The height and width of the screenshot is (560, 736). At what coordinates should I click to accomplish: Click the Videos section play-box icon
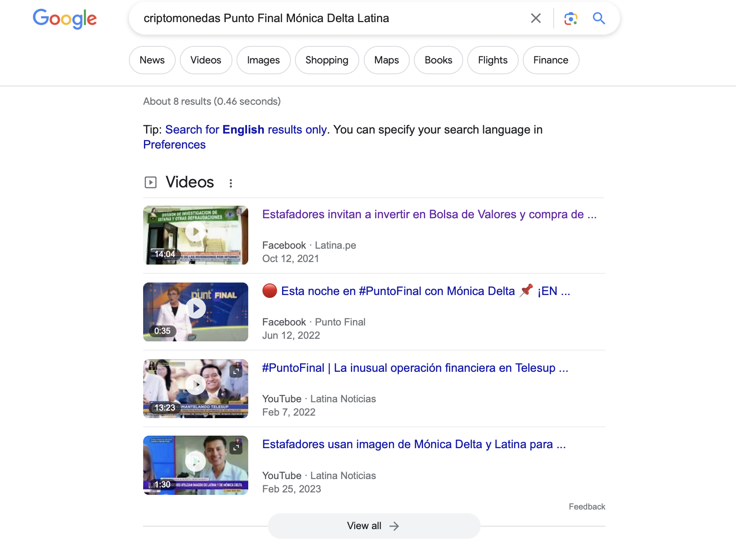(151, 182)
